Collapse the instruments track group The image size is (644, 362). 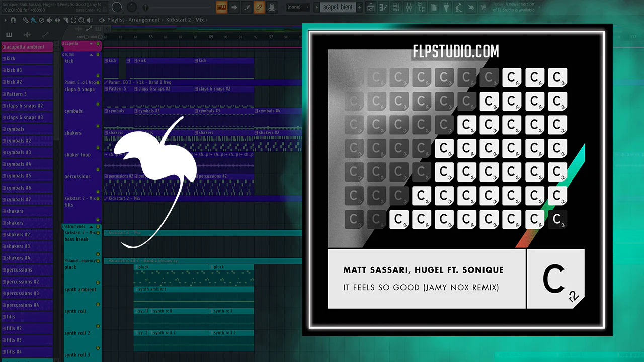pos(91,227)
